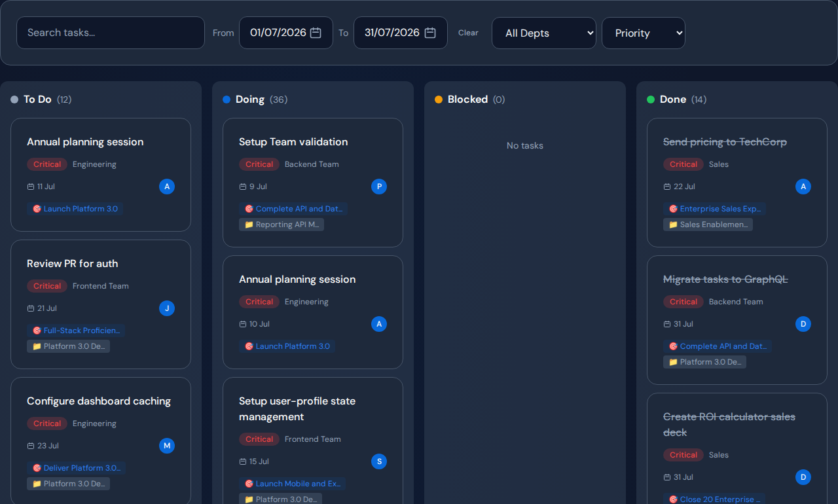Open Launch Platform 3.0 goal on Doing card
Viewport: 838px width, 504px height.
[x=287, y=346]
